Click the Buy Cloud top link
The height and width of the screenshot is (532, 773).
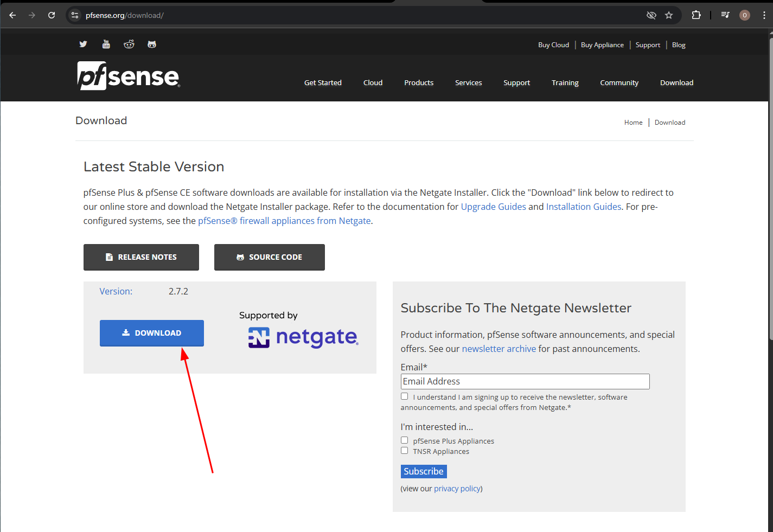553,45
